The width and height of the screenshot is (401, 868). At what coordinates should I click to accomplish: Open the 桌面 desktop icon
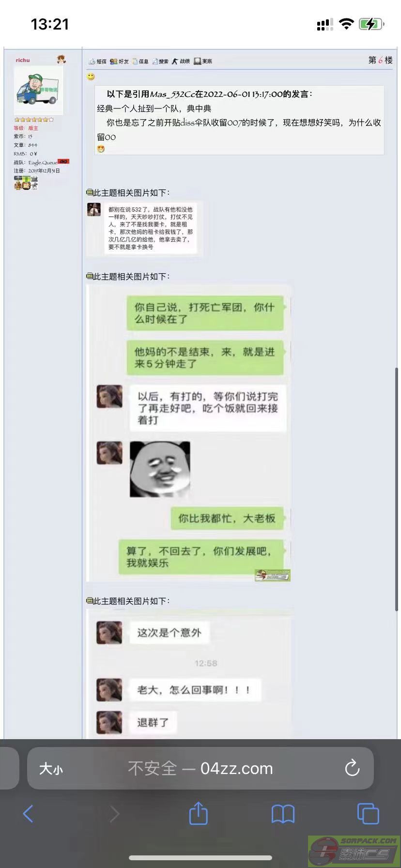pyautogui.click(x=203, y=62)
